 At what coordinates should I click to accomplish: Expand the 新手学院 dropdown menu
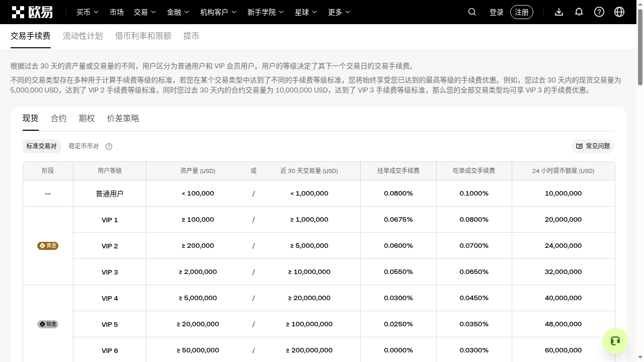pos(266,12)
